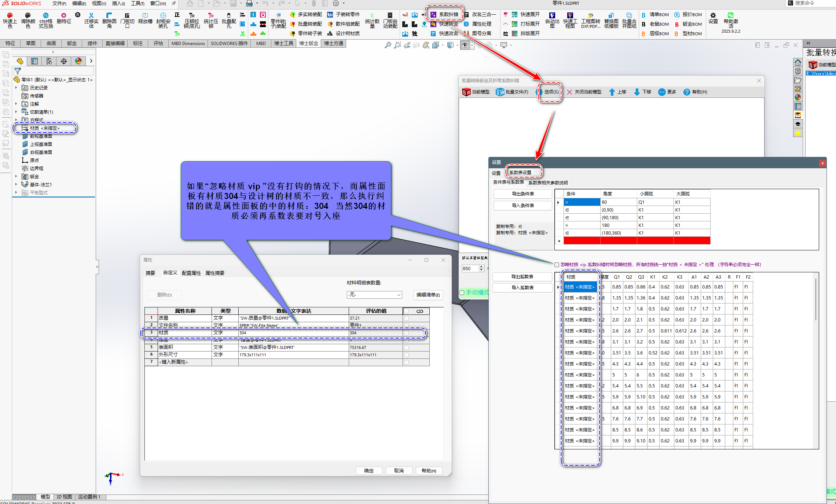Click the 下移 arrow icon
This screenshot has height=504, width=836.
click(x=637, y=92)
